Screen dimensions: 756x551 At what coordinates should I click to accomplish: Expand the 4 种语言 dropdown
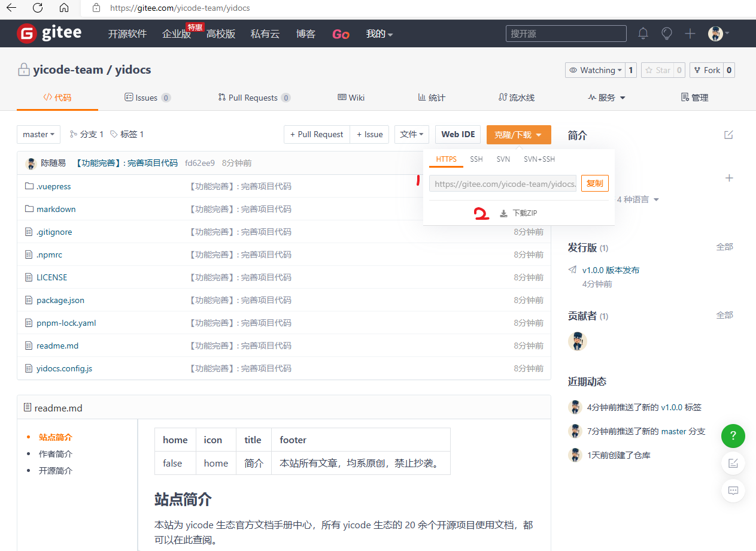[637, 199]
